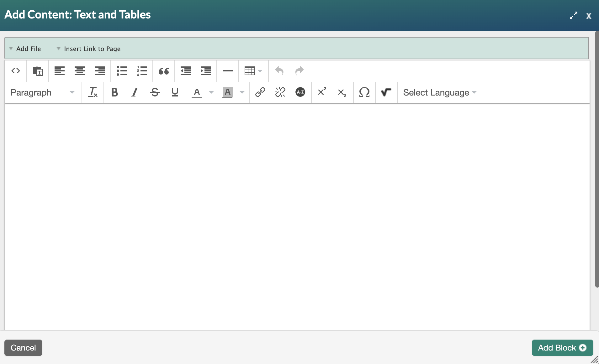This screenshot has width=599, height=364.
Task: Insert a bulleted list
Action: pyautogui.click(x=122, y=71)
